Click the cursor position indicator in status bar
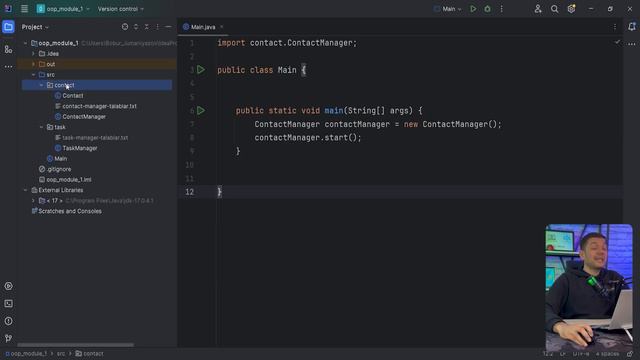The height and width of the screenshot is (360, 640). [x=547, y=354]
